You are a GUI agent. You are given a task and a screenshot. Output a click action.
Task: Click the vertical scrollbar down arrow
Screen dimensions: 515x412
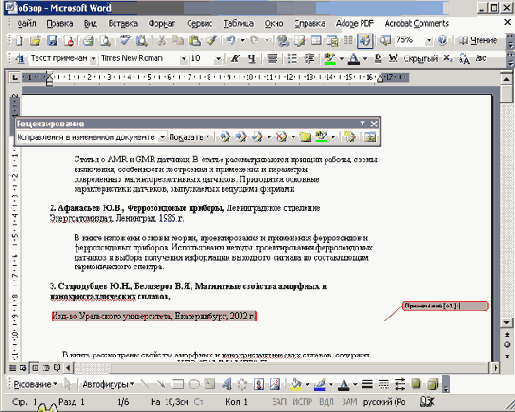coord(507,322)
